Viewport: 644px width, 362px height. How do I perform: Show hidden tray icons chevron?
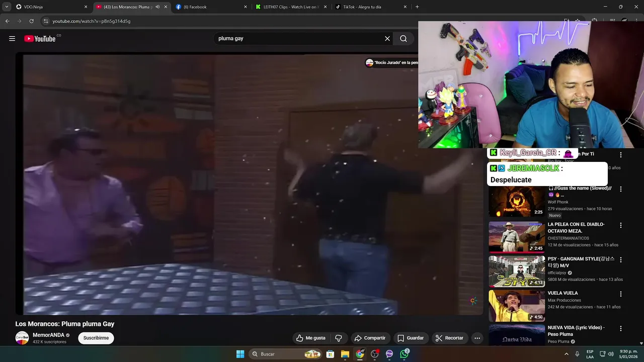566,354
